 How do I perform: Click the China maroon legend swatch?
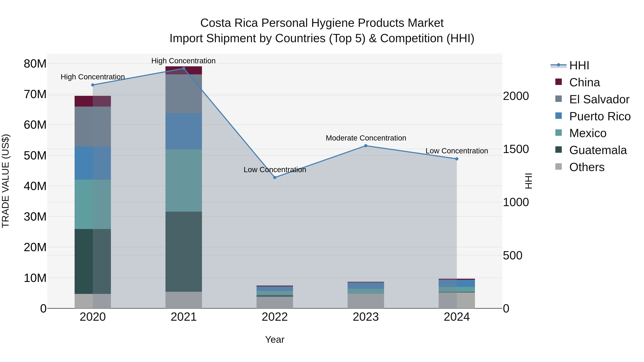558,82
